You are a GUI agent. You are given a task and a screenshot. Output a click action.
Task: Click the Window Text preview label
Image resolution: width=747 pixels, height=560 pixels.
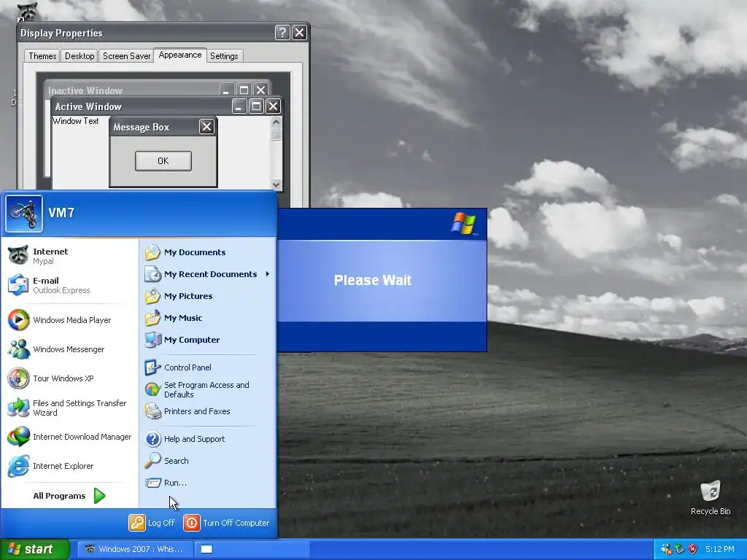click(76, 121)
